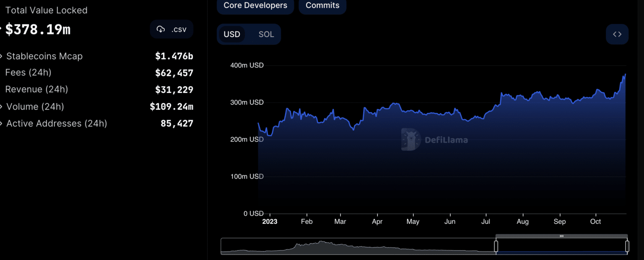
Task: Click the top grip of selected range
Action: pos(561,236)
